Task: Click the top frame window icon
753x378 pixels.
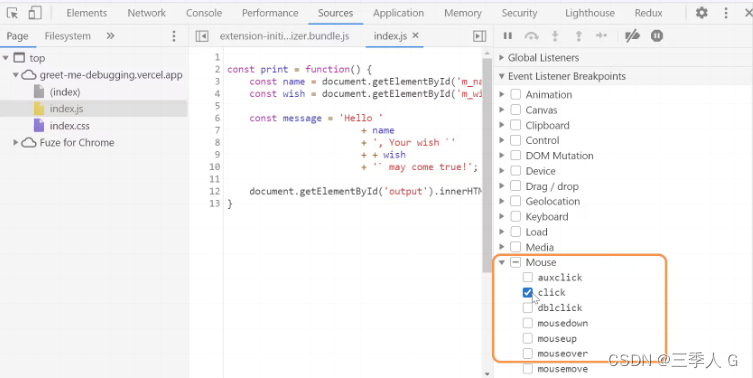Action: (x=19, y=58)
